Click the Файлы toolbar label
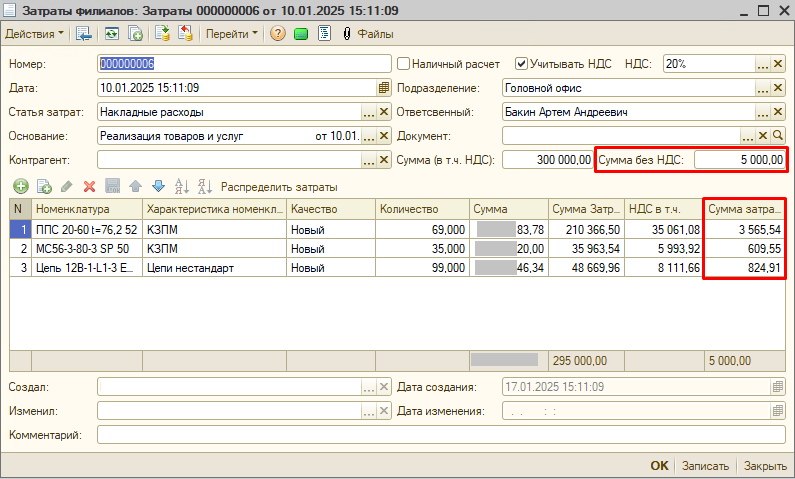Screen dimensions: 795x479 (375, 34)
